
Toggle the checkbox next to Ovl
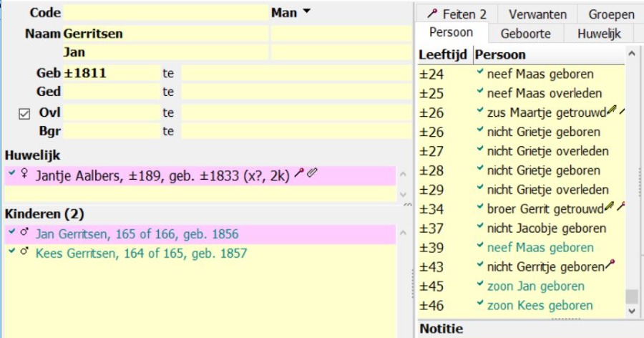24,113
